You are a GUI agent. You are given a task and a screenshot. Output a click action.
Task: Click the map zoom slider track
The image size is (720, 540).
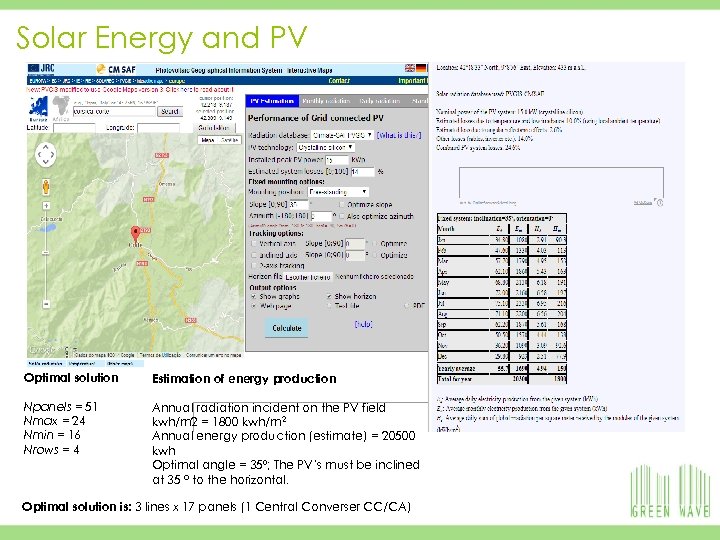(x=46, y=254)
